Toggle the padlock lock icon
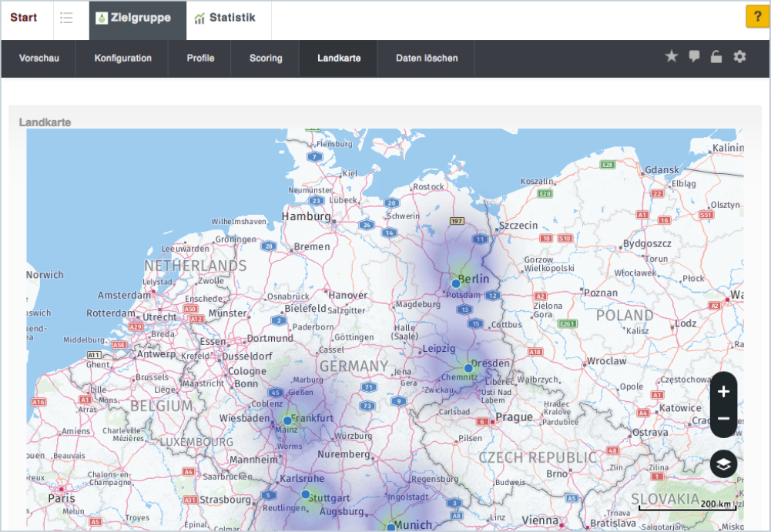 point(716,56)
